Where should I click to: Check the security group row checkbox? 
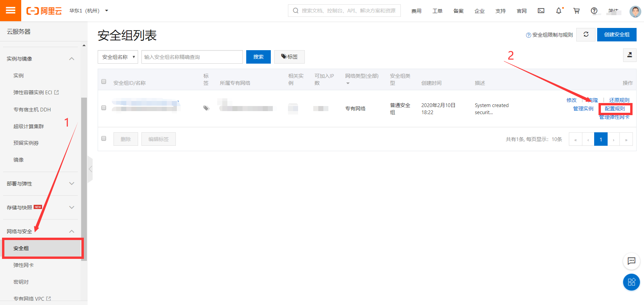point(103,108)
